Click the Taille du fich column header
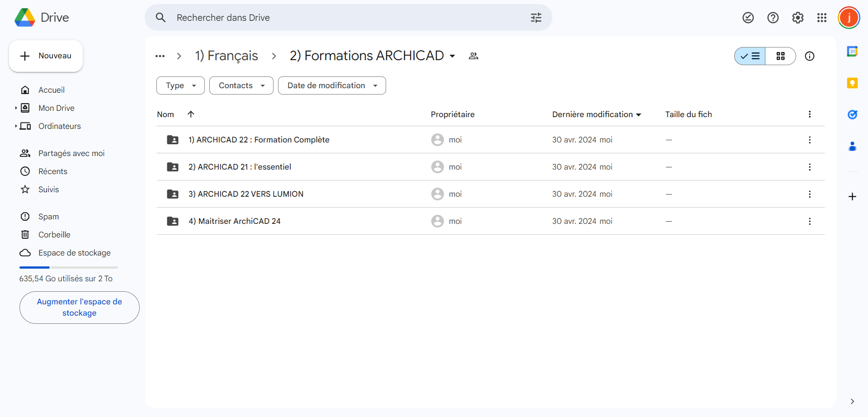The width and height of the screenshot is (868, 417). point(689,114)
